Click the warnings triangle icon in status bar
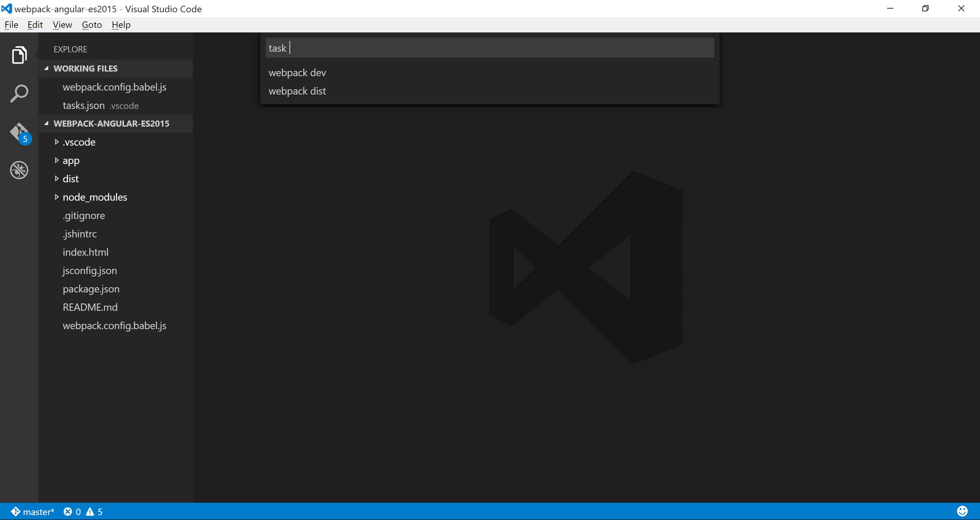This screenshot has width=980, height=520. point(90,512)
